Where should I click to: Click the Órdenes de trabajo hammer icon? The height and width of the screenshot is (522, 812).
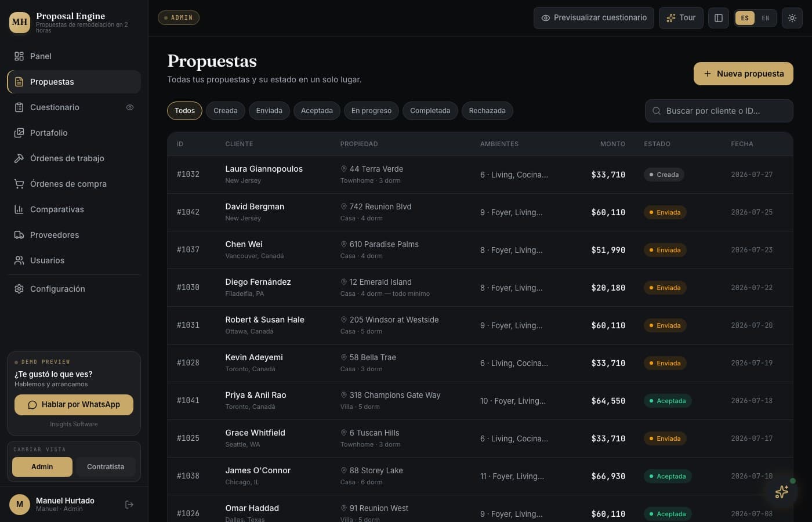(19, 158)
